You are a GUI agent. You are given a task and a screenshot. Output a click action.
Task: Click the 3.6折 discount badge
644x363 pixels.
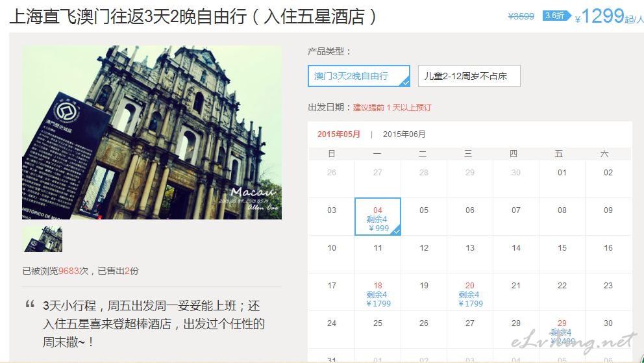pyautogui.click(x=556, y=16)
